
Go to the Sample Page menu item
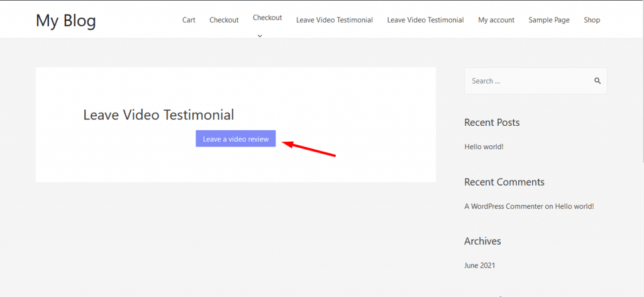coord(549,20)
